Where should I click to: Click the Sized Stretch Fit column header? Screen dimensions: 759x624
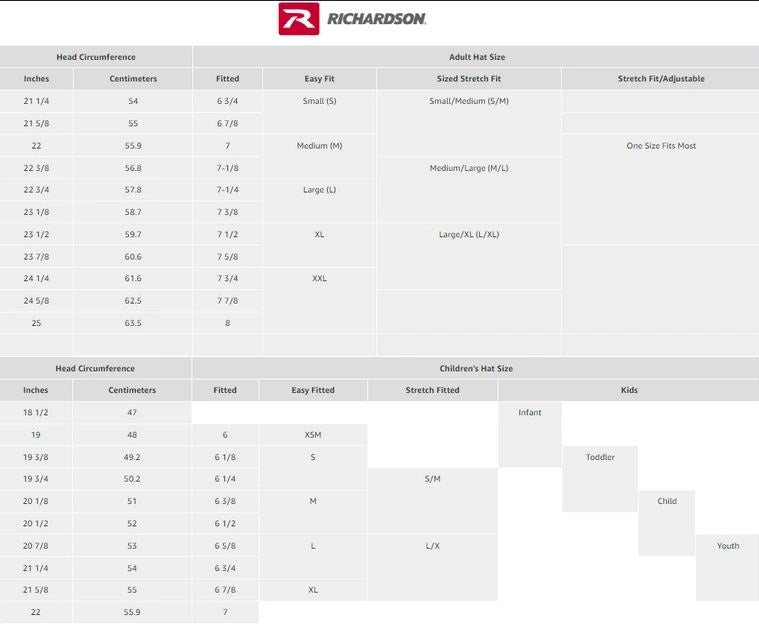(x=469, y=79)
